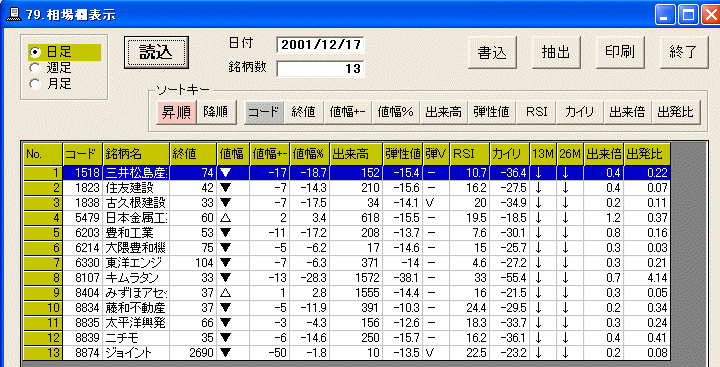Screen dimensions: 720x367
Task: Click code cell 1823
Action: click(83, 188)
